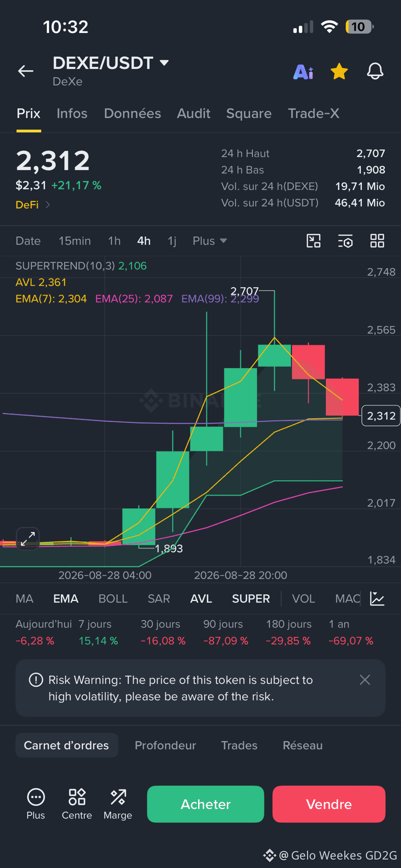
Task: Toggle the AVL indicator
Action: (201, 599)
